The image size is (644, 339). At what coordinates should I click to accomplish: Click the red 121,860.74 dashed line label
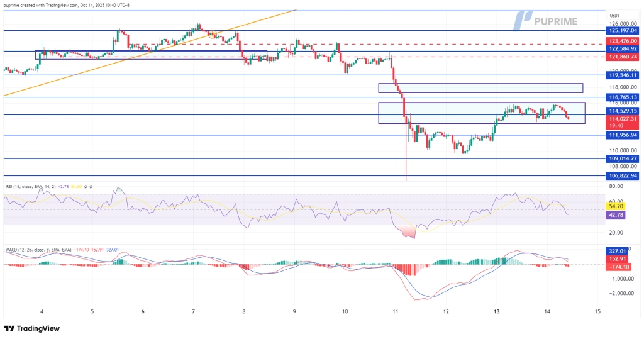[x=623, y=57]
